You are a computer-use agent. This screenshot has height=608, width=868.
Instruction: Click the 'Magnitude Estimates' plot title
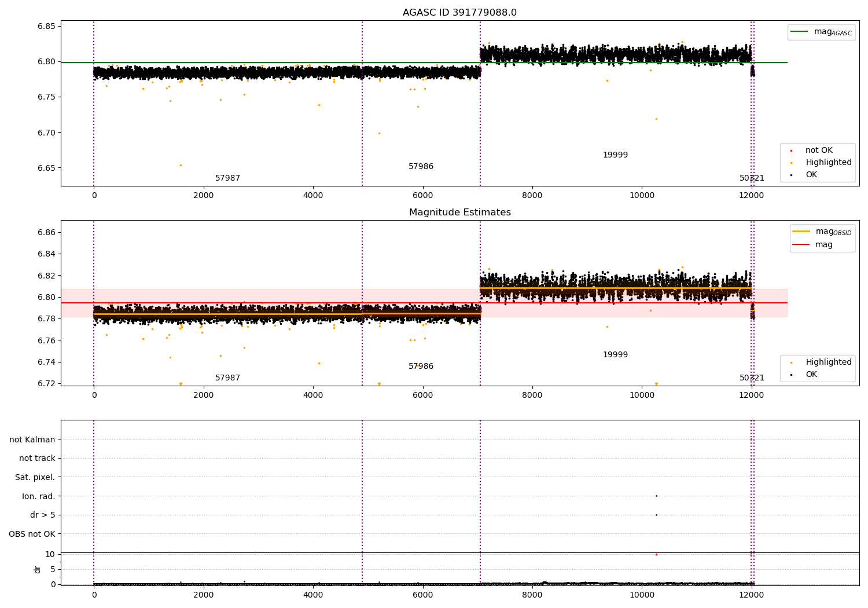click(x=460, y=213)
